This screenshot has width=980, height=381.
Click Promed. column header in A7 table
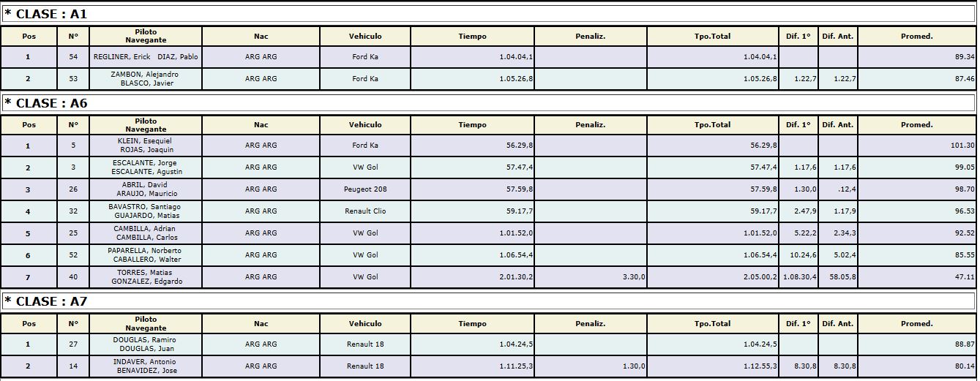point(916,323)
